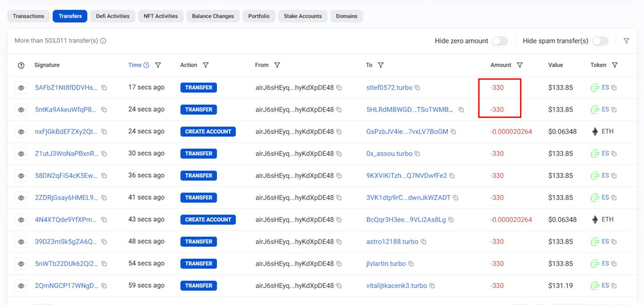Open the Token column filter
644x305 pixels.
[x=615, y=65]
